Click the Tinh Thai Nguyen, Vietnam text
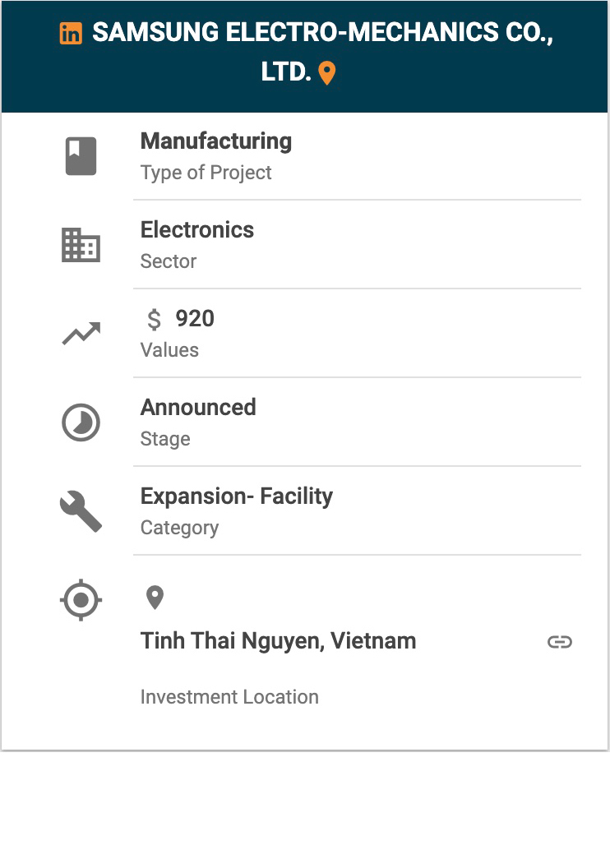Viewport: 610px width, 868px height. pyautogui.click(x=278, y=641)
